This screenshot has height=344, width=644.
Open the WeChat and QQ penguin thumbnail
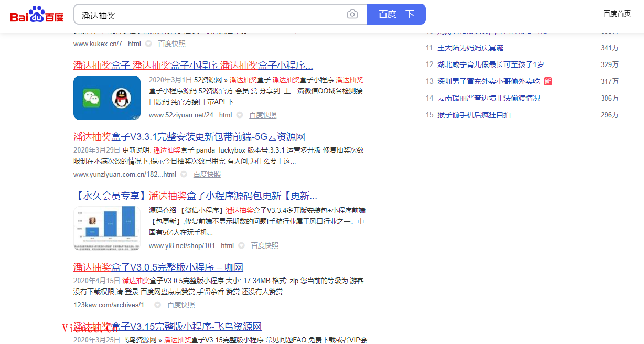pos(107,98)
